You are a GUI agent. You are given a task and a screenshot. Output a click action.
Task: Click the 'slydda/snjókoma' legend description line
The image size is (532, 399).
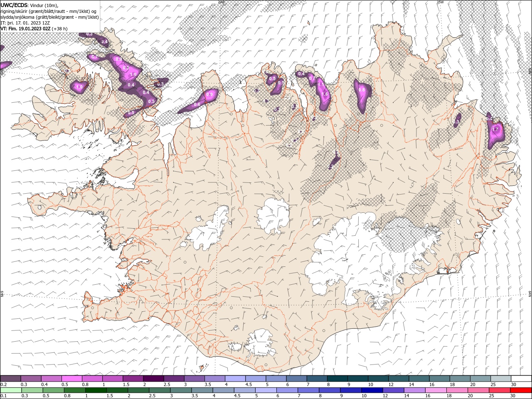pos(49,17)
